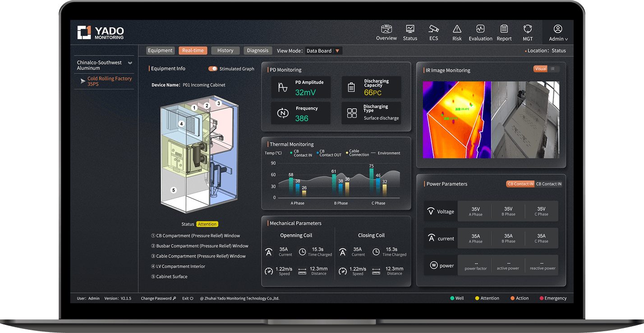Click the orange Action legend dot
Image resolution: width=644 pixels, height=333 pixels.
click(512, 298)
